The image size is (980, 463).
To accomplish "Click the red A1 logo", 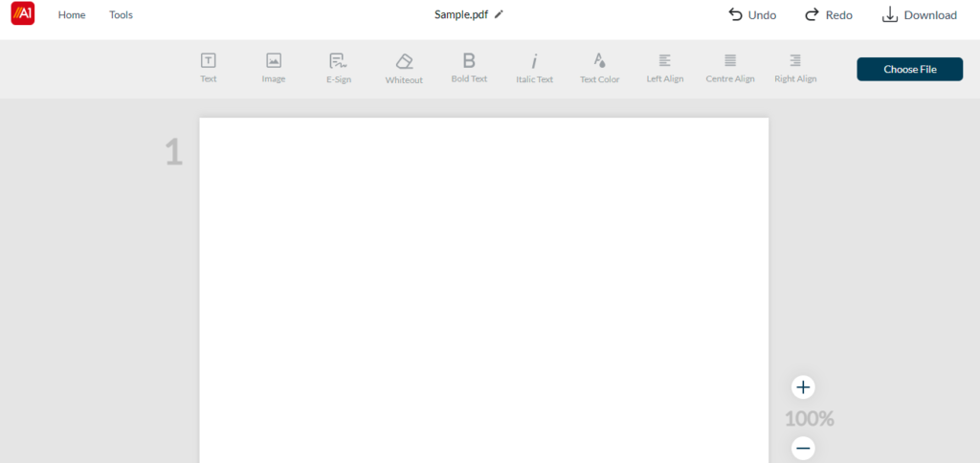I will coord(23,14).
